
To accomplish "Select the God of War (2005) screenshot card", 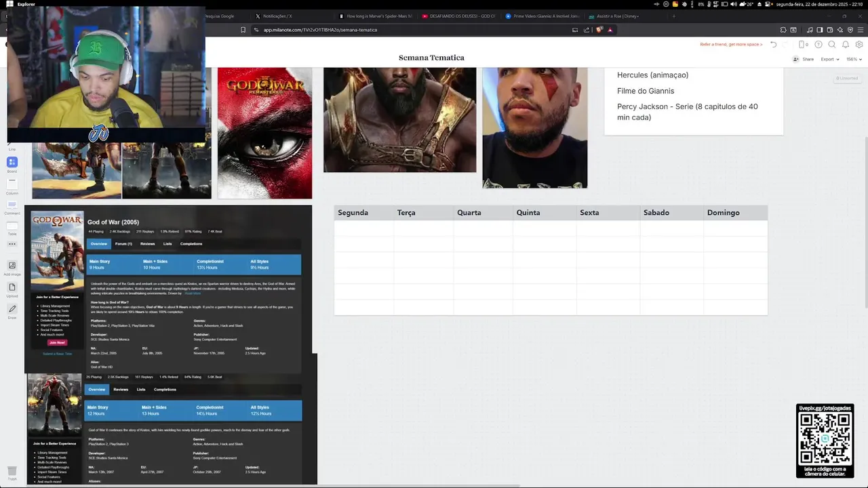I will tap(168, 289).
